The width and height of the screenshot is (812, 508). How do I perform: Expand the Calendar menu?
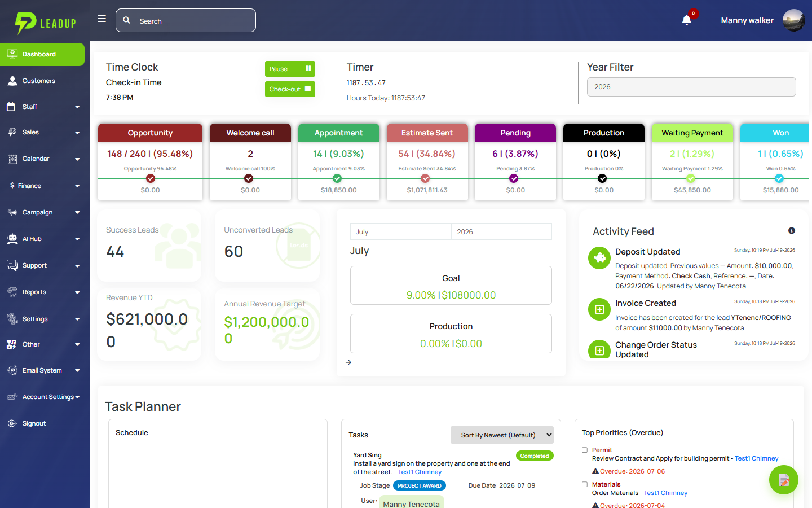click(x=43, y=159)
